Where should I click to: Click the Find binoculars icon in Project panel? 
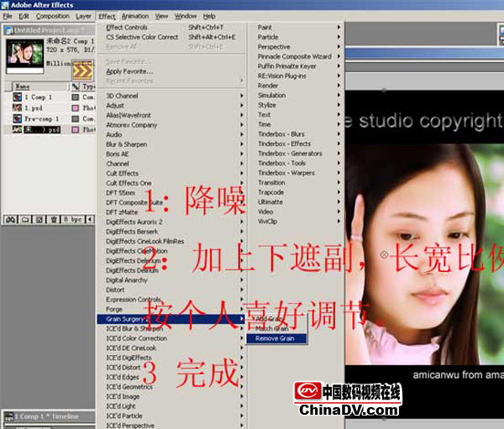[x=10, y=219]
